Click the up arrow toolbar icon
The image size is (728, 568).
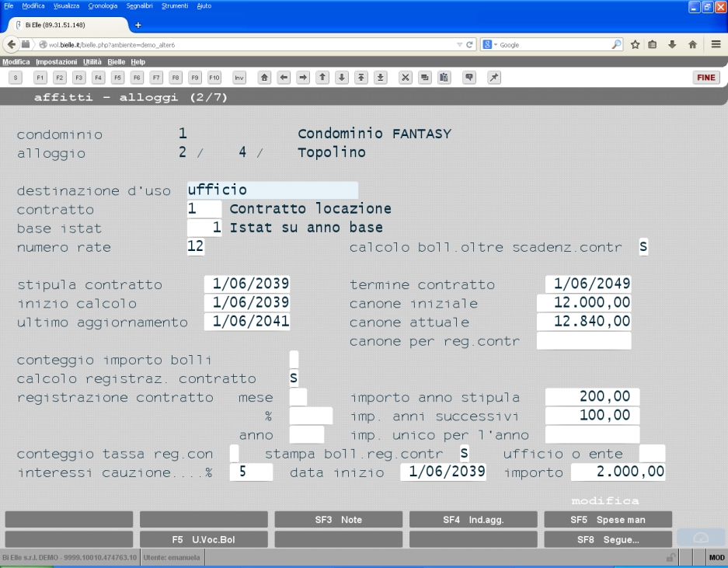[322, 78]
